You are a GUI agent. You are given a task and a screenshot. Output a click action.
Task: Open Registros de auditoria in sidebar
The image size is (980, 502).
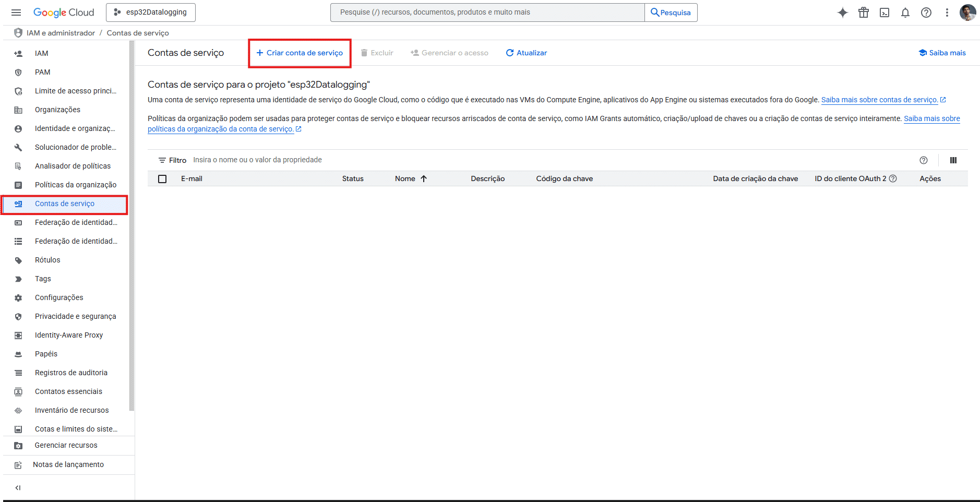(71, 373)
